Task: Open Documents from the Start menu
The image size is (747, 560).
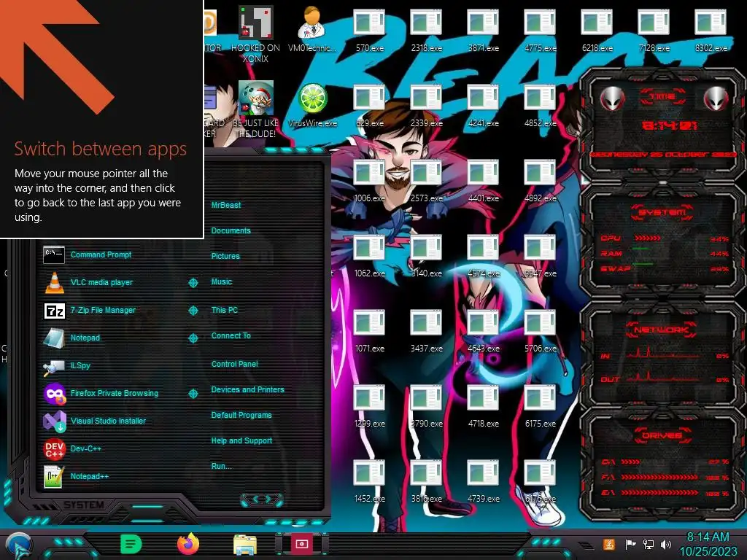Action: pos(231,230)
